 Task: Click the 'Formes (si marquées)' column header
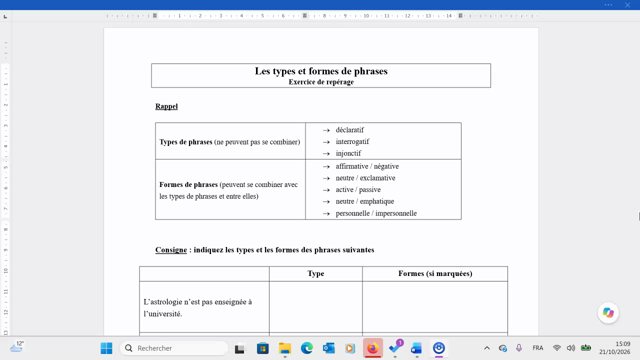pyautogui.click(x=435, y=273)
